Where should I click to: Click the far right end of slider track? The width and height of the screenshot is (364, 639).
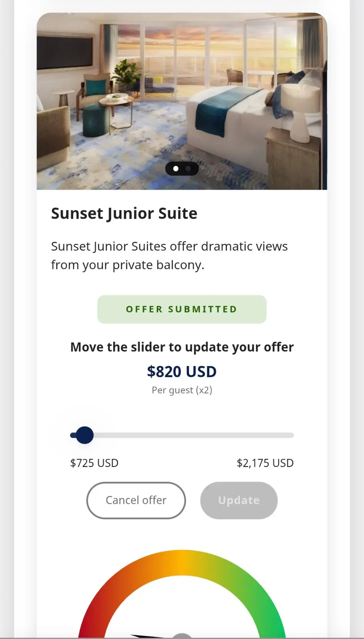click(x=291, y=435)
